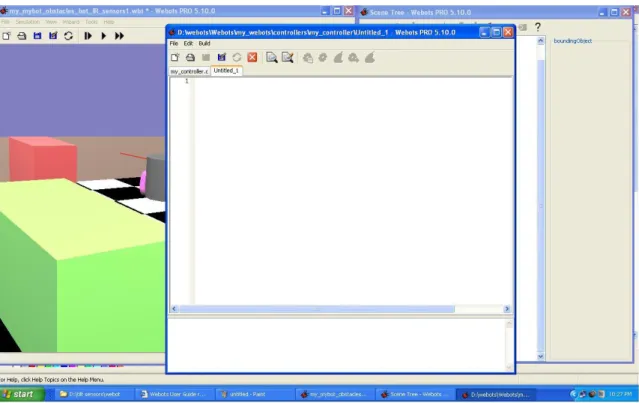Click last greyed broom icon in editor toolbar
639x403 pixels.
(370, 57)
